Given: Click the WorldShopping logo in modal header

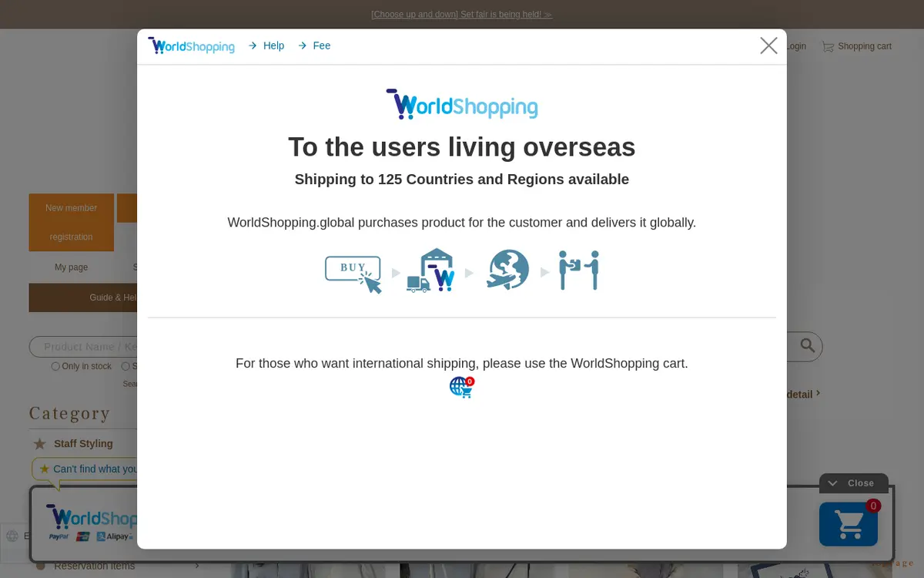Looking at the screenshot, I should point(191,45).
